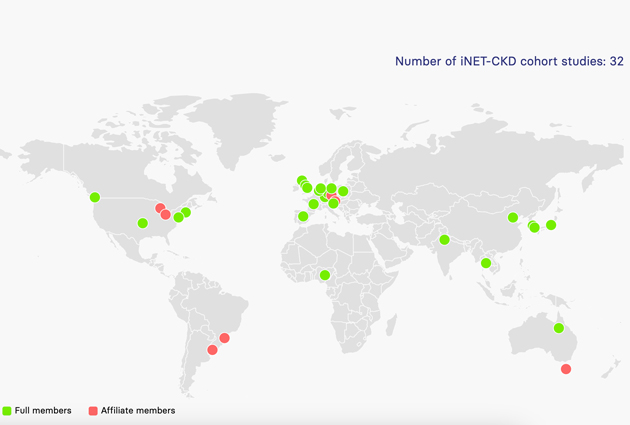Select the southernmost red marker in South America

tap(212, 350)
